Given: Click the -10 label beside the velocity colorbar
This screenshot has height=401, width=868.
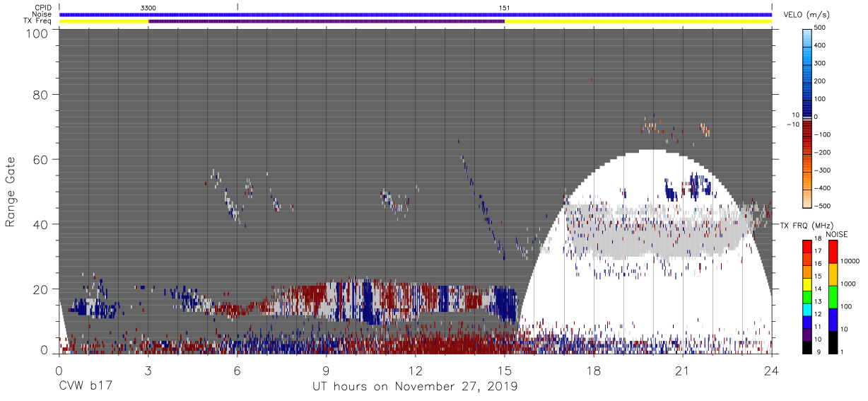Looking at the screenshot, I should (x=794, y=124).
